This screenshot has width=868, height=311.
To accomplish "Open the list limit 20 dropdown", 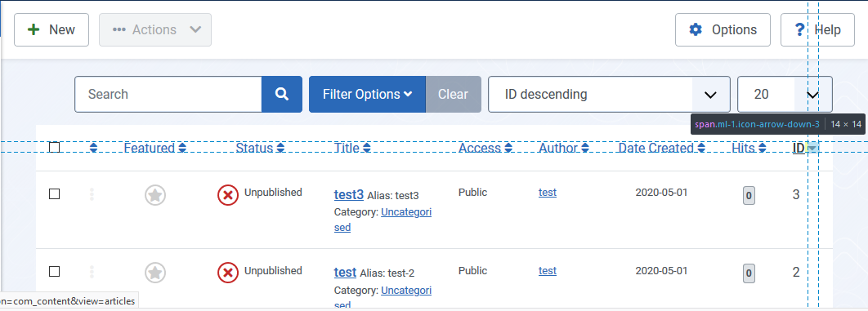I will click(785, 95).
